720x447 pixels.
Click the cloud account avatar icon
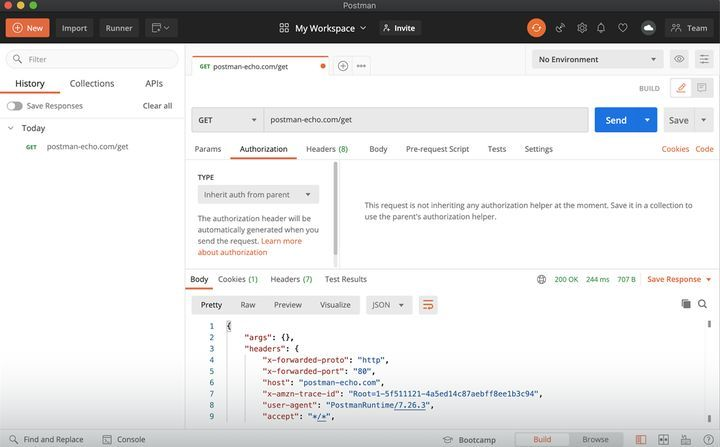click(x=648, y=28)
